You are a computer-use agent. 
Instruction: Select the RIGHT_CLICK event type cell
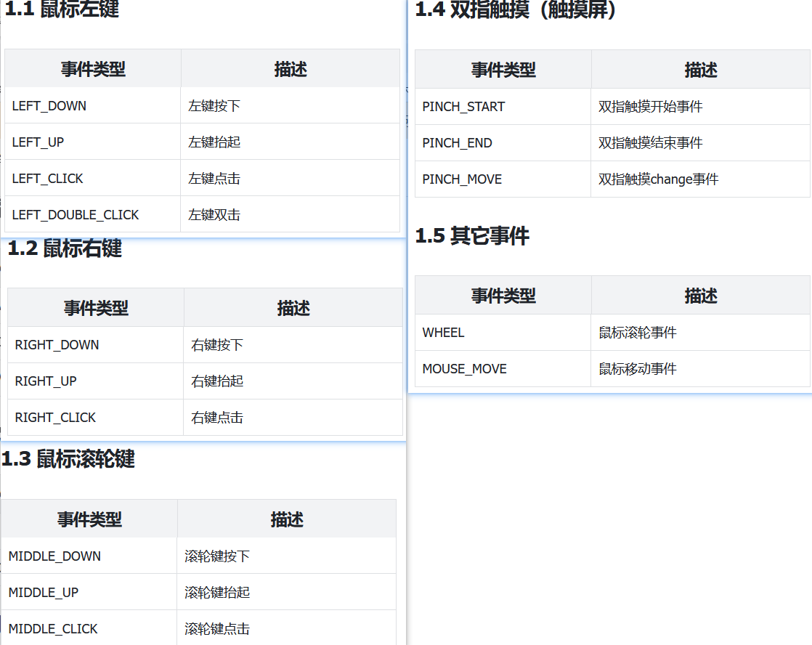pyautogui.click(x=56, y=418)
